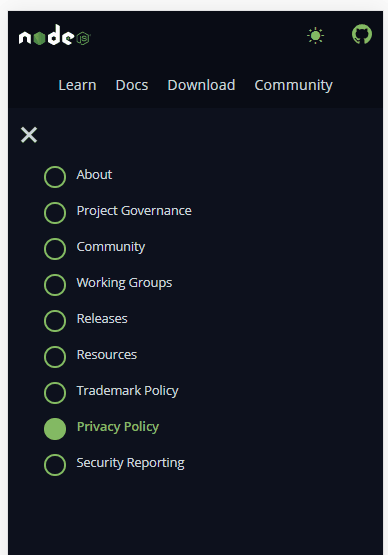Open the Resources link
388x555 pixels.
tap(107, 355)
